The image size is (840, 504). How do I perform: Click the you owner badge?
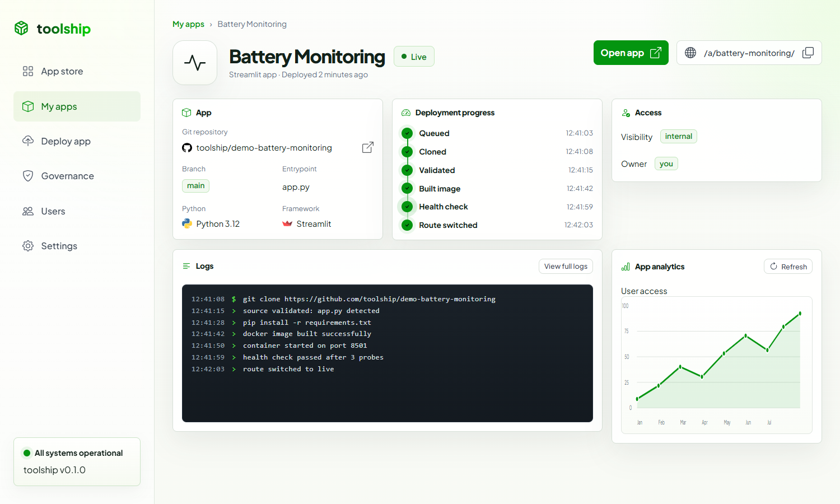(666, 164)
